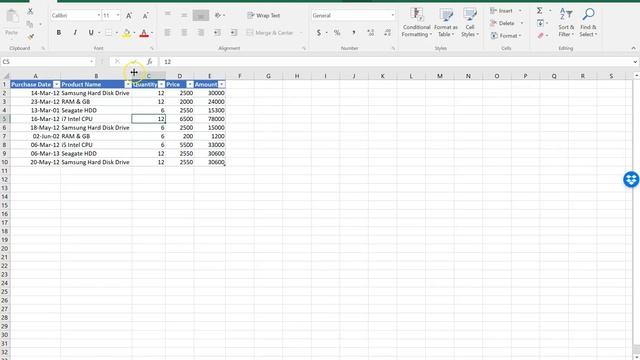Apply the yellow fill color bucket
The image size is (640, 360).
[x=127, y=33]
